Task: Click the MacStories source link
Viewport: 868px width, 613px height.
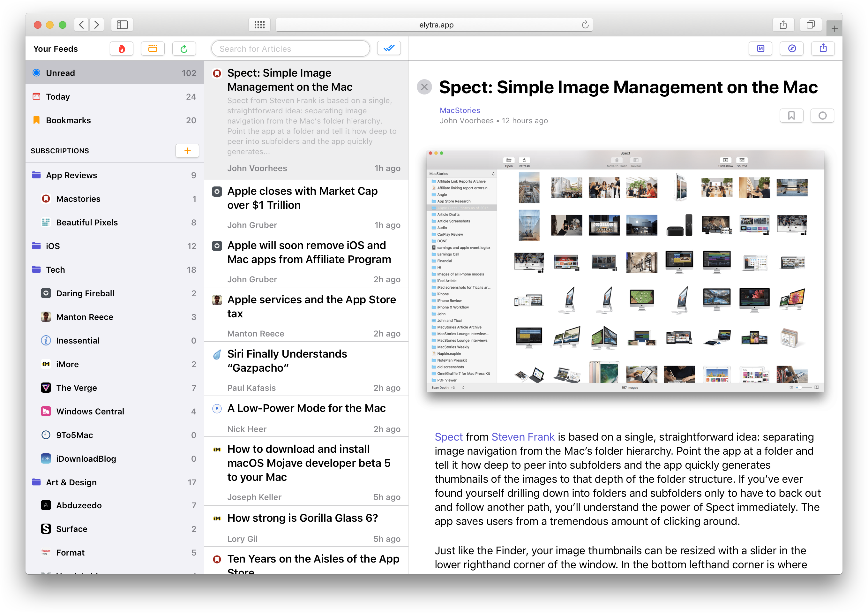Action: [x=460, y=110]
